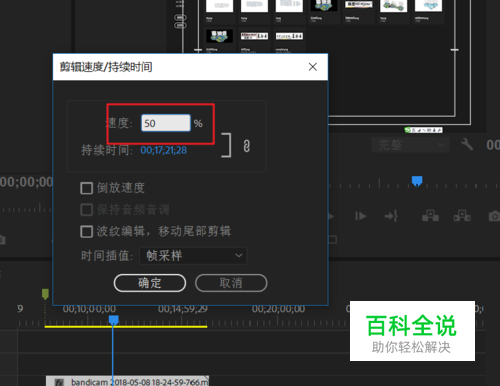500x386 pixels.
Task: Enable the 波纹编辑 ripple edit checkbox
Action: click(x=86, y=231)
